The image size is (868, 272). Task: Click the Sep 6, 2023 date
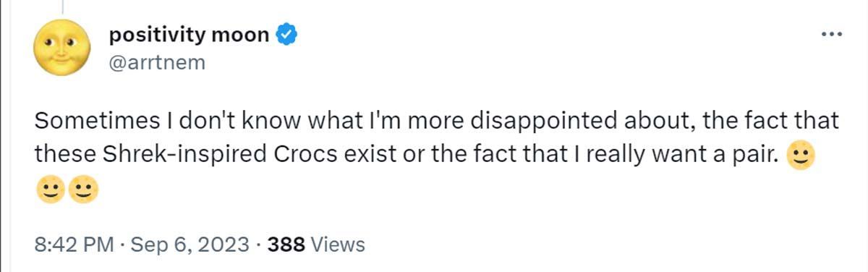point(192,245)
